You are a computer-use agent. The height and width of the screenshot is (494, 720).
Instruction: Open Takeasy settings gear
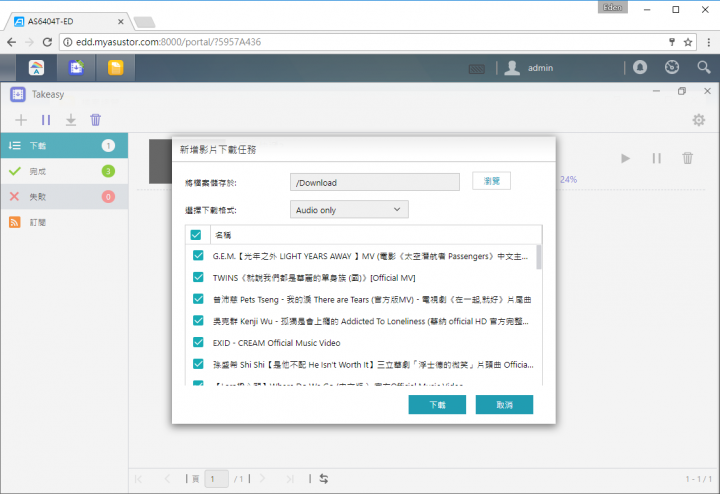tap(698, 120)
